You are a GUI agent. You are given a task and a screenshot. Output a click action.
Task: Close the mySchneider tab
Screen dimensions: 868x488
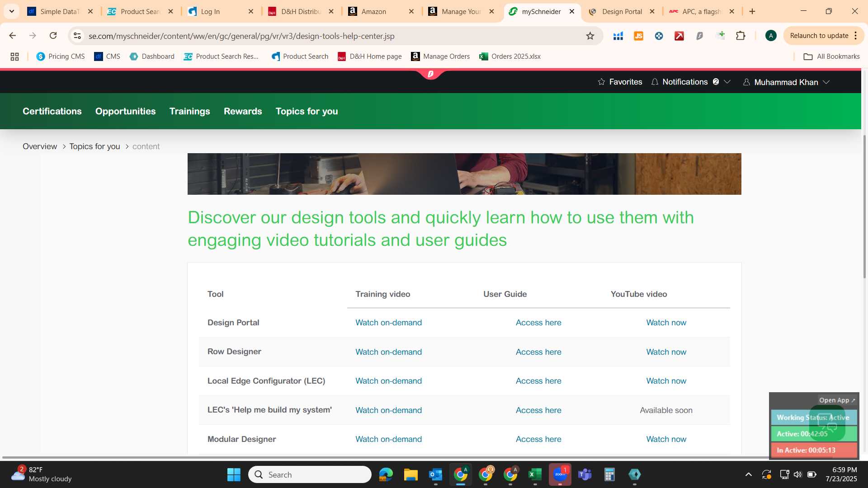coord(572,11)
